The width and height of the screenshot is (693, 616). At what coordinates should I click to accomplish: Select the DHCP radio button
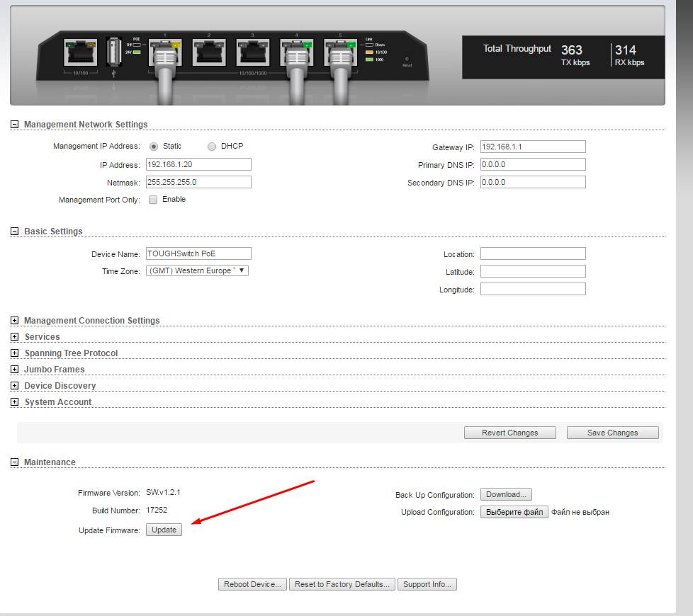click(212, 147)
